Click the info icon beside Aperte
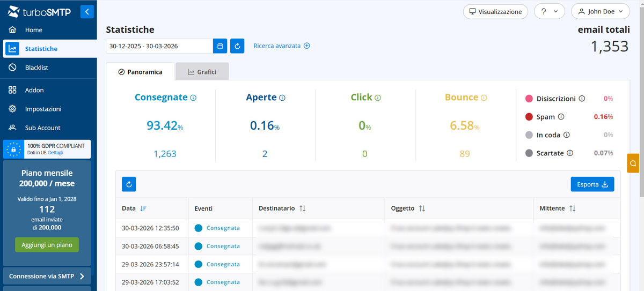 pos(282,98)
